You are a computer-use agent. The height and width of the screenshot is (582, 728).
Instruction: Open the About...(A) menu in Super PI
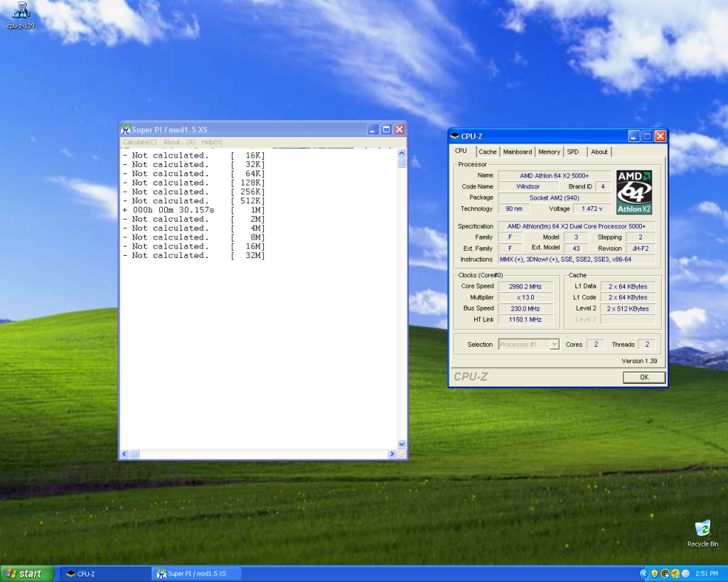(179, 142)
